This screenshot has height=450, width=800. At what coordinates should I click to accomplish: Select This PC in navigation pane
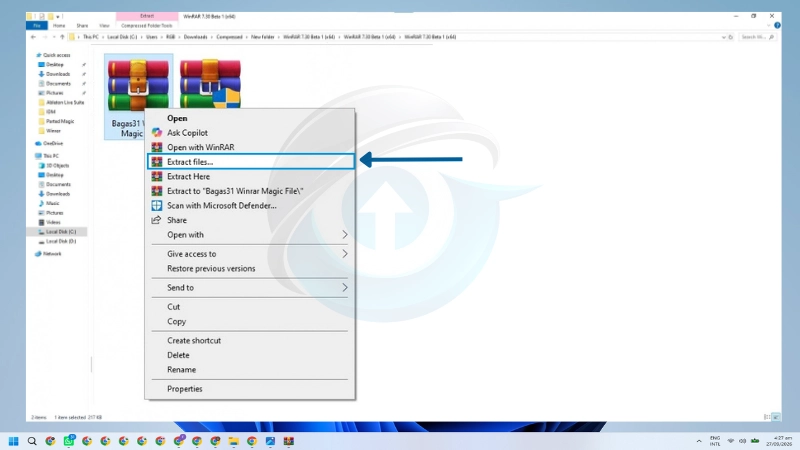pos(51,156)
